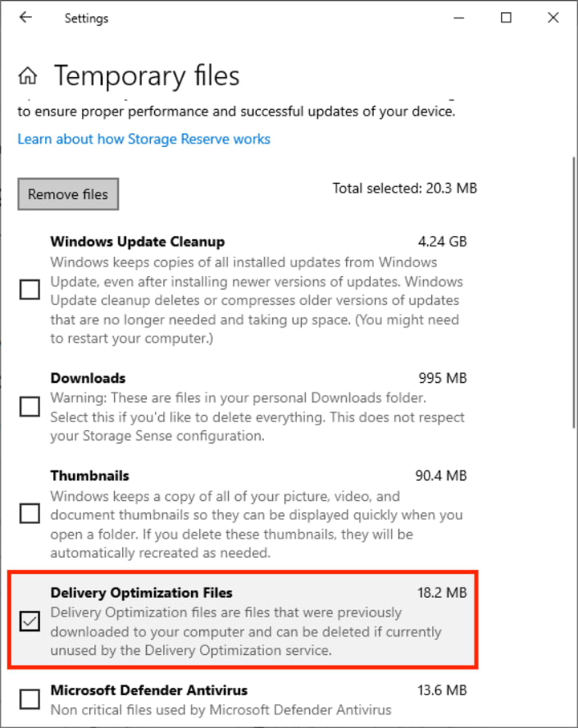This screenshot has height=728, width=578.
Task: Enable the Thumbnails checkbox
Action: click(30, 514)
